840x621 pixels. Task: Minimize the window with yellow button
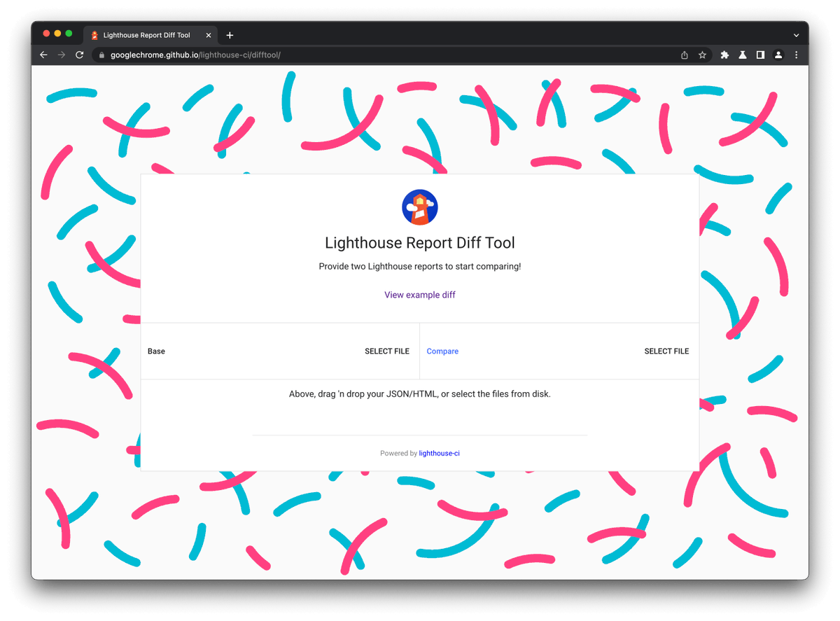[x=57, y=34]
